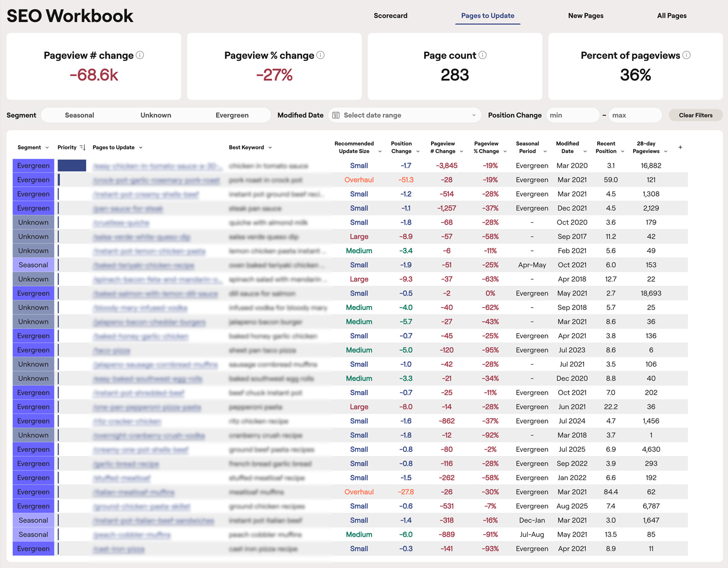The width and height of the screenshot is (728, 568).
Task: Click the Overhaul label in the -27.8 row
Action: (x=359, y=492)
